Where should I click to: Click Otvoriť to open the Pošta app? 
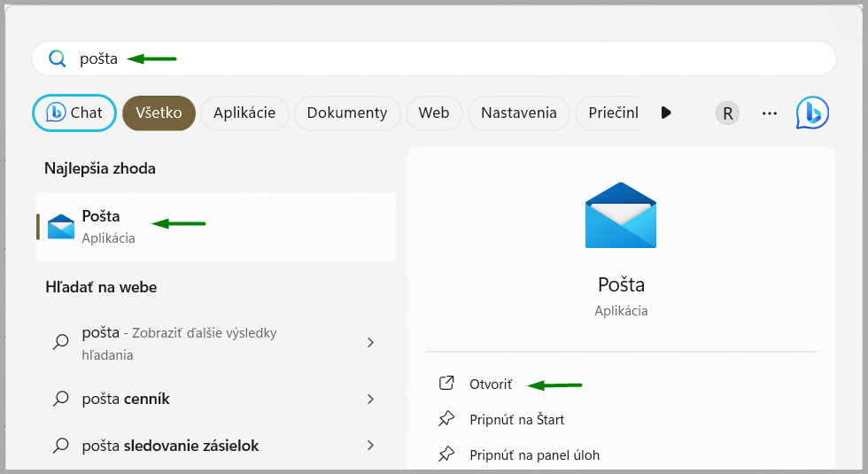pyautogui.click(x=491, y=384)
